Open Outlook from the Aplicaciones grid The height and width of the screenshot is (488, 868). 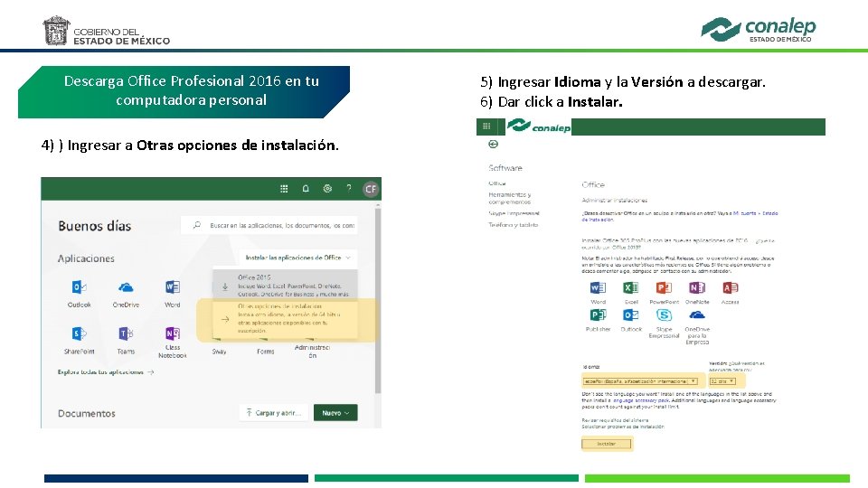pyautogui.click(x=80, y=293)
